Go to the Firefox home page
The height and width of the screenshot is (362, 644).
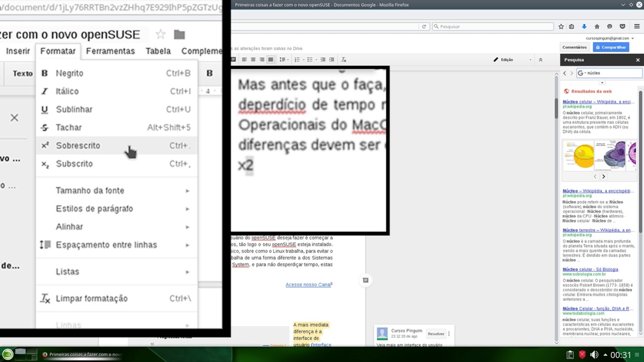pyautogui.click(x=597, y=27)
